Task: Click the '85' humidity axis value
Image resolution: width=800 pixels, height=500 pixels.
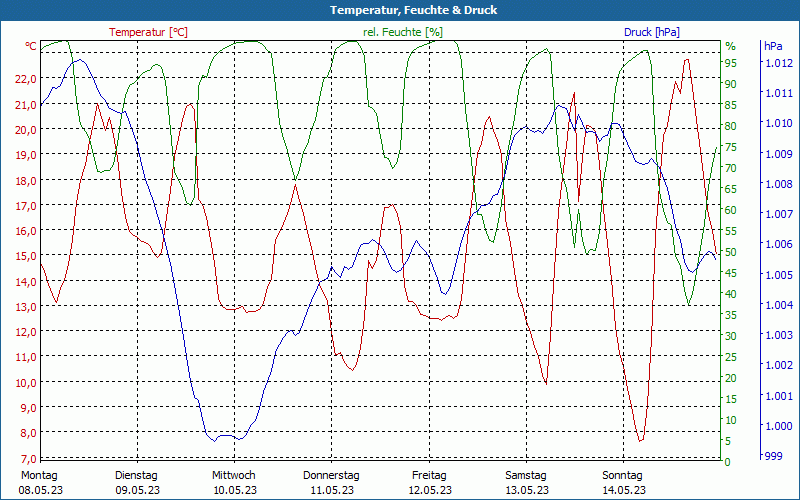Action: coord(731,105)
